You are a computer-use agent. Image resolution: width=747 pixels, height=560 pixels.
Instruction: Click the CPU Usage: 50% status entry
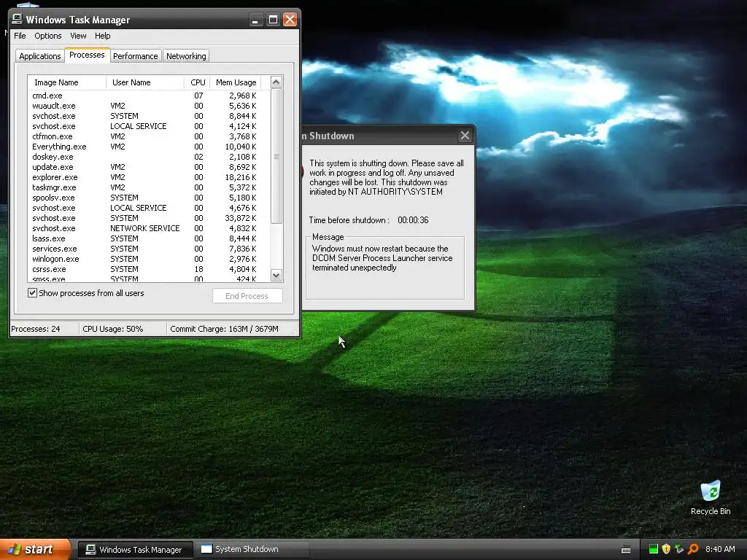click(x=123, y=329)
